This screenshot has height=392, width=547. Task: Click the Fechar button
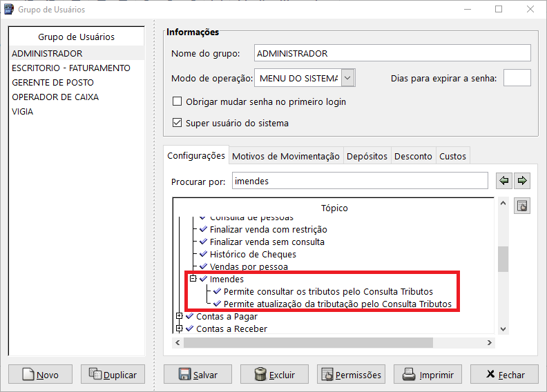(x=504, y=375)
